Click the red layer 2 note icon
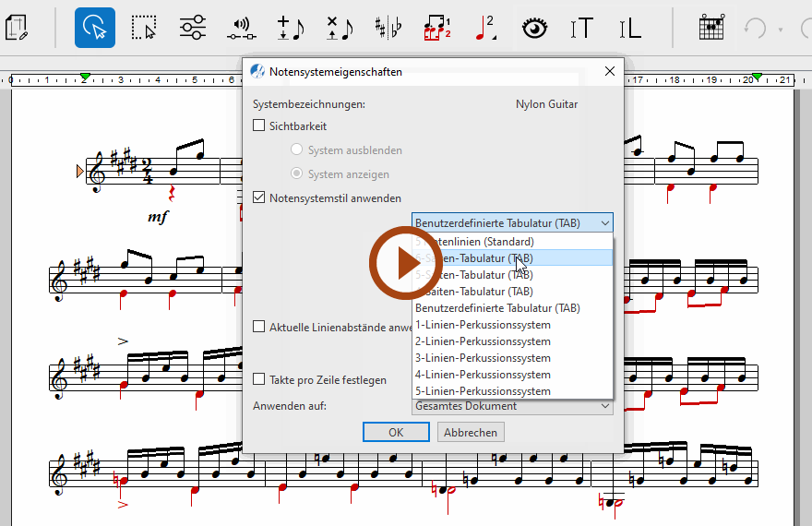The width and height of the screenshot is (812, 526). pyautogui.click(x=484, y=28)
